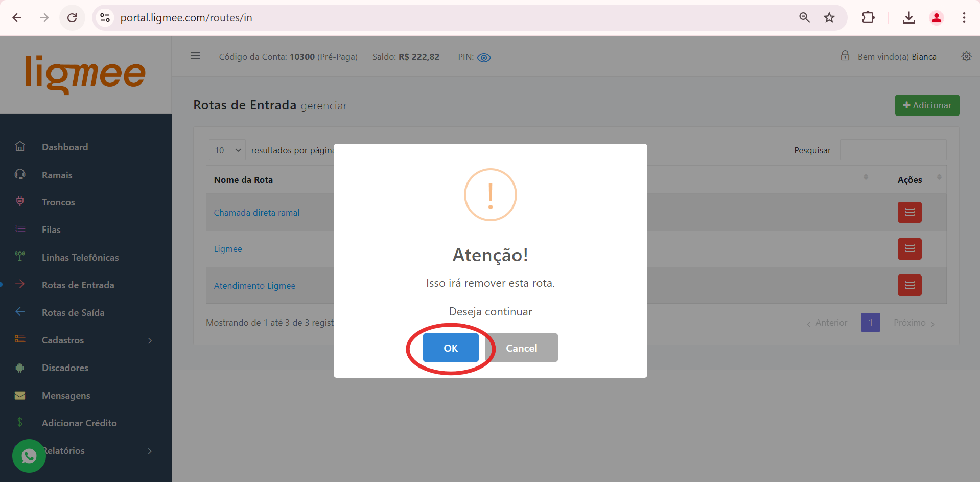Open results per page dropdown
Image resolution: width=980 pixels, height=482 pixels.
[227, 150]
